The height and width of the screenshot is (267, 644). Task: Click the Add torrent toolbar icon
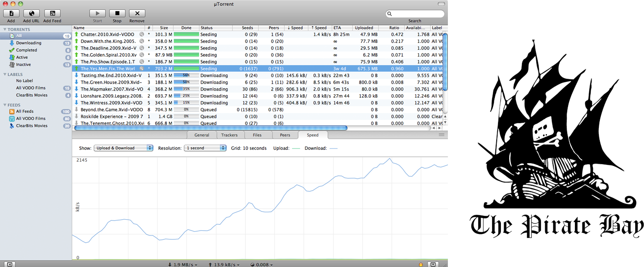point(11,14)
